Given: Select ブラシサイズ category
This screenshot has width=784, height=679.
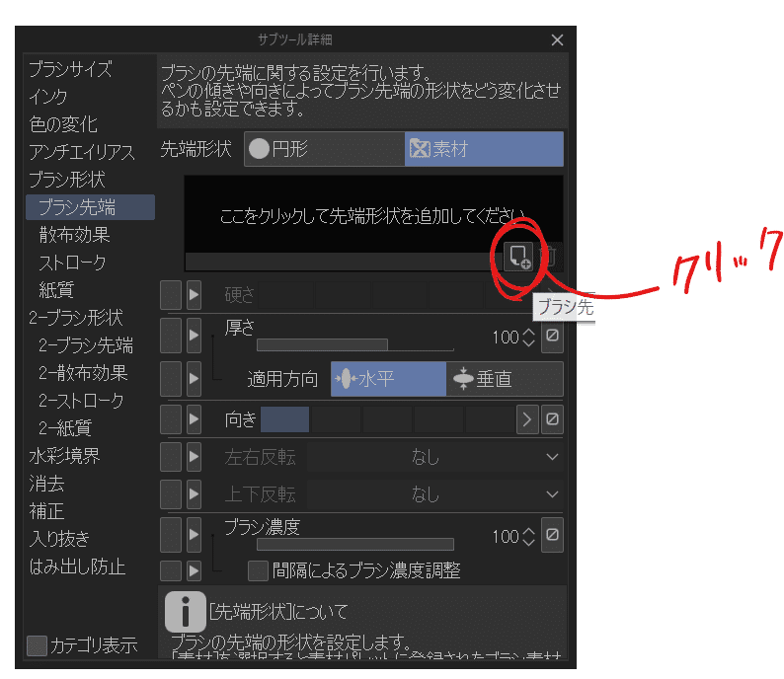Looking at the screenshot, I should pyautogui.click(x=70, y=69).
